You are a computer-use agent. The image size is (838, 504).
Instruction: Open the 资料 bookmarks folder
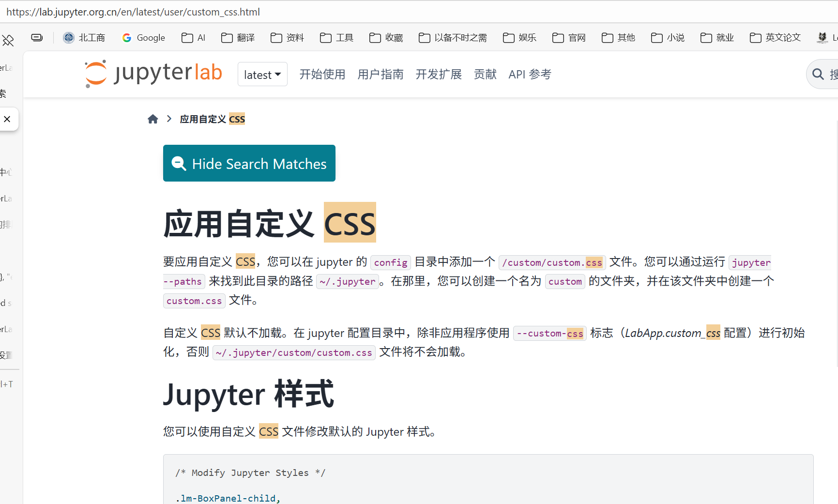tap(288, 38)
